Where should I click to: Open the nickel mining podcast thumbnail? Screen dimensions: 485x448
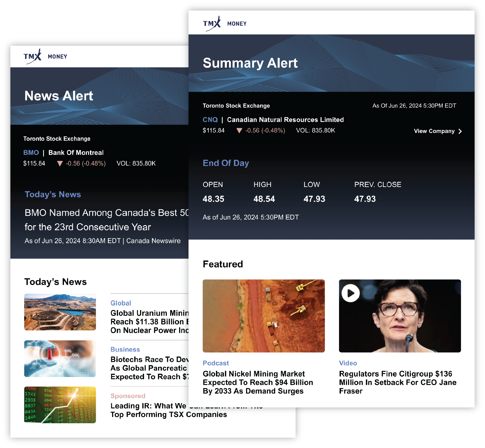coord(264,316)
